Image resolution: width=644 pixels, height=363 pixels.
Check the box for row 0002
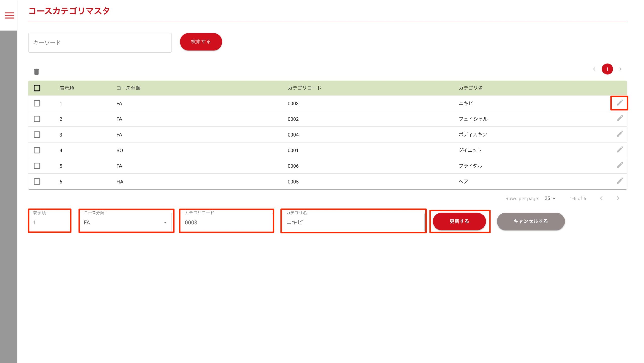point(37,119)
